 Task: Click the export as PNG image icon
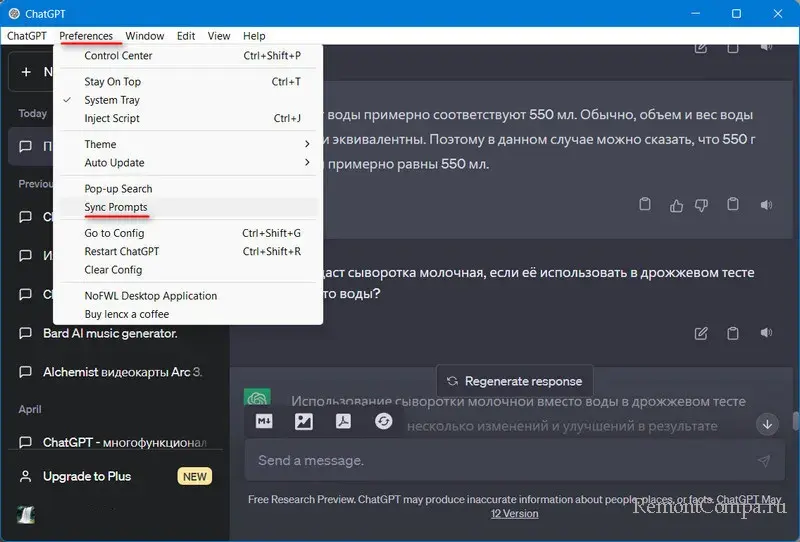304,422
